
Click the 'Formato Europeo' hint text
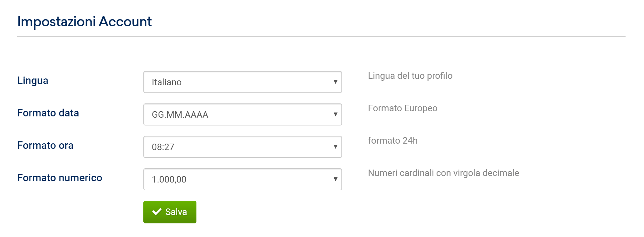402,108
